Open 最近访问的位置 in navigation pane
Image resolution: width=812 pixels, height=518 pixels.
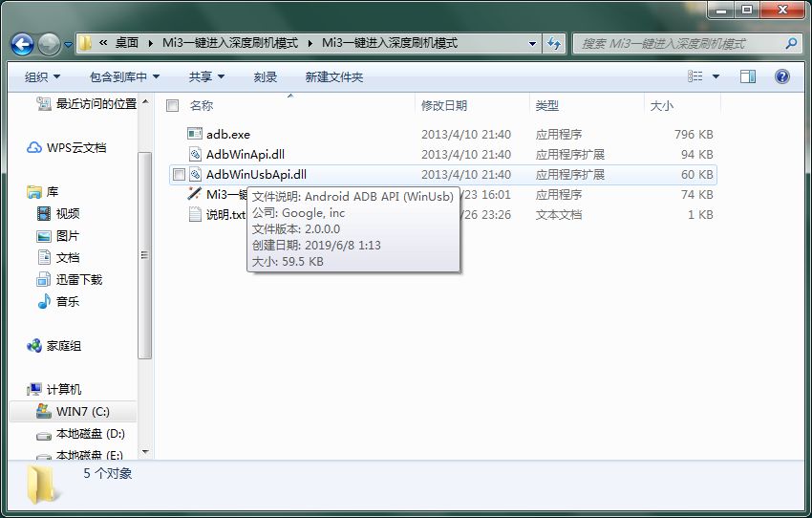click(x=96, y=103)
